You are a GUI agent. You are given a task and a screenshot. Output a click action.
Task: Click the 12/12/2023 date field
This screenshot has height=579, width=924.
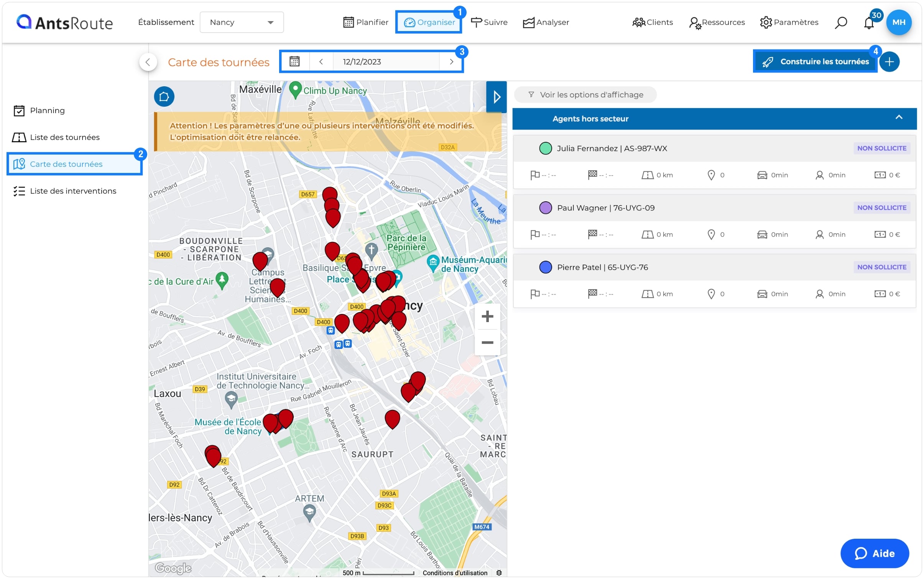coord(386,62)
